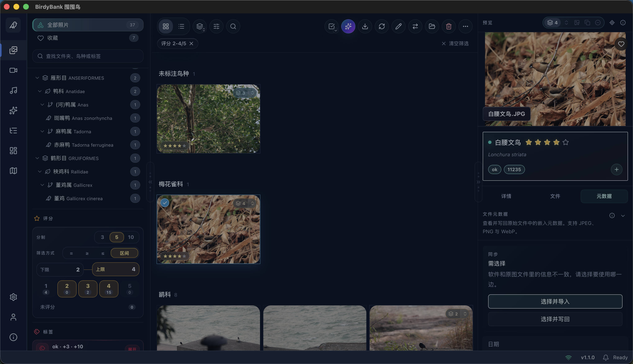
Task: Open settings gear in sidebar
Action: coord(13,297)
